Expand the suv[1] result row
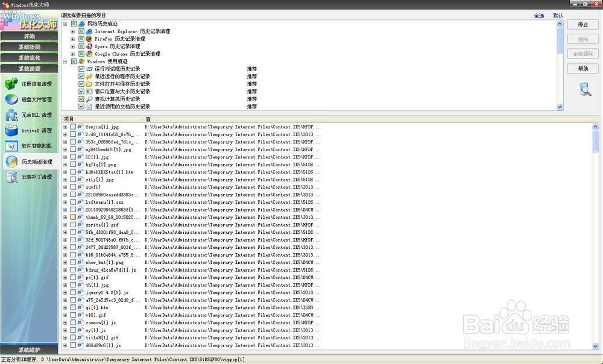This screenshot has width=603, height=364. click(65, 187)
